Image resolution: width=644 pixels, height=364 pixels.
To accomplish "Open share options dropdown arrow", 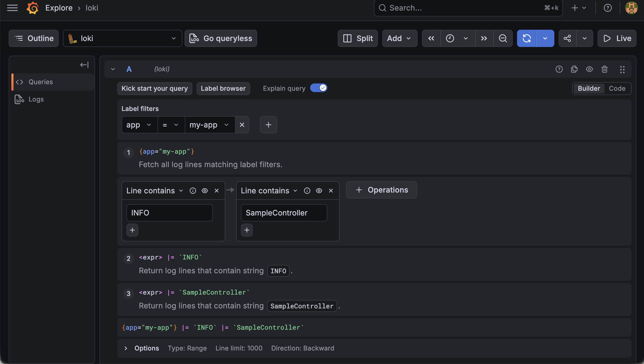I will 585,38.
